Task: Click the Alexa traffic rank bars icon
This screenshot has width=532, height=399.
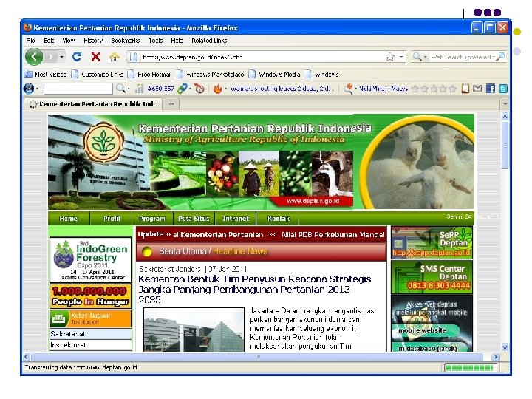Action: (139, 89)
